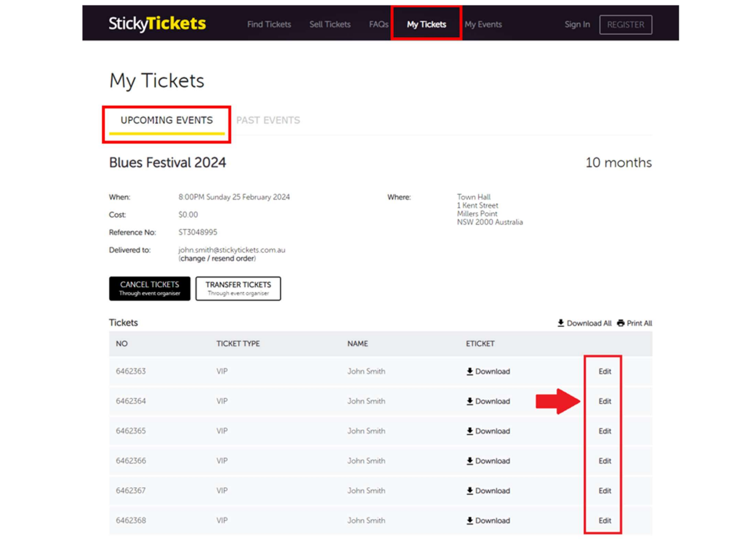Click the My Tickets page heading
The height and width of the screenshot is (543, 756).
point(157,81)
